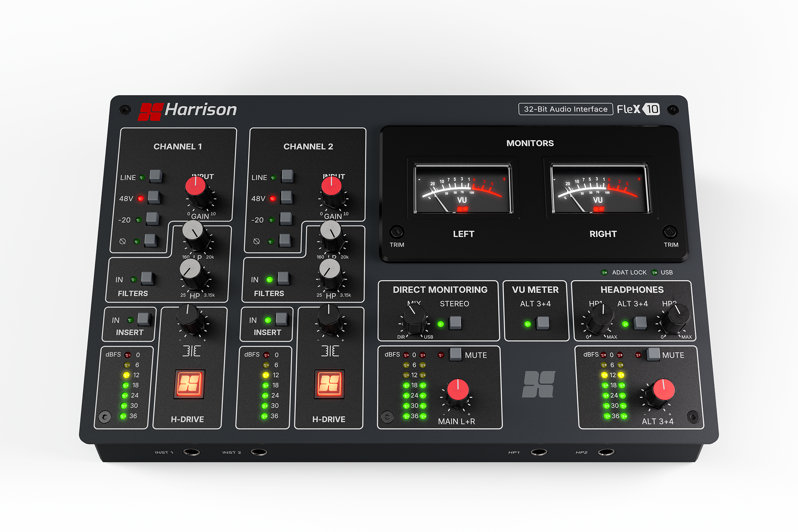The height and width of the screenshot is (532, 798).
Task: Toggle the Channel 2 -20 pad button
Action: (286, 219)
